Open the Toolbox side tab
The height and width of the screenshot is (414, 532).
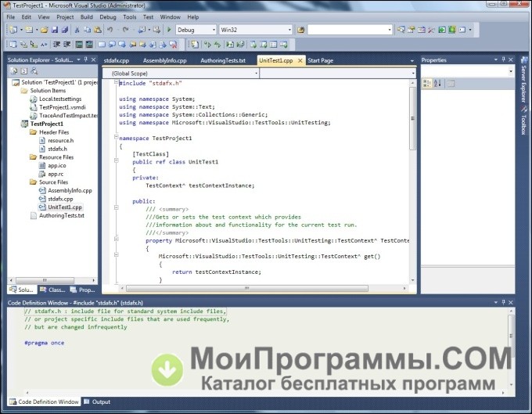coord(524,121)
